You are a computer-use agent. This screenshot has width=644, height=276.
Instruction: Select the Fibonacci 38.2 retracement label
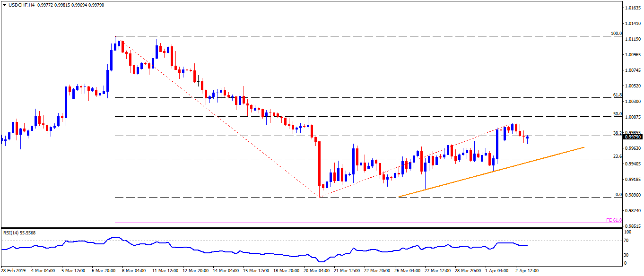pyautogui.click(x=617, y=133)
